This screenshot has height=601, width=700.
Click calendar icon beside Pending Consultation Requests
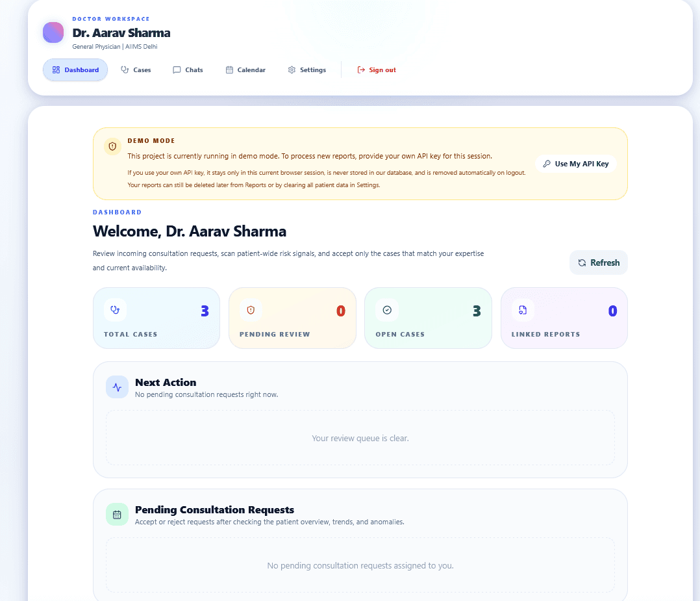117,515
